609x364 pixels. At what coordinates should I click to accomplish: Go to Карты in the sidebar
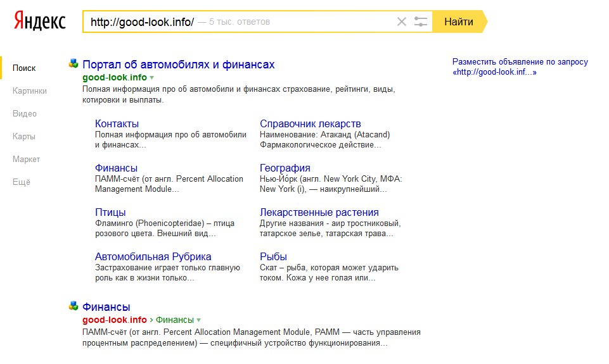pyautogui.click(x=23, y=137)
